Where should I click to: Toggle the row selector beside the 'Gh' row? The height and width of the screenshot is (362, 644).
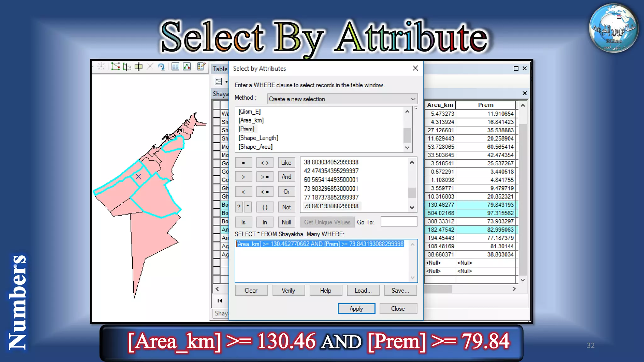216,188
